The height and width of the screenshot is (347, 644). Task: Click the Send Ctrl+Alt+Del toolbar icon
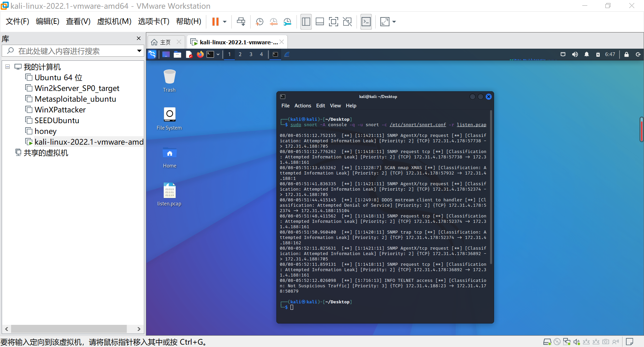pos(241,22)
